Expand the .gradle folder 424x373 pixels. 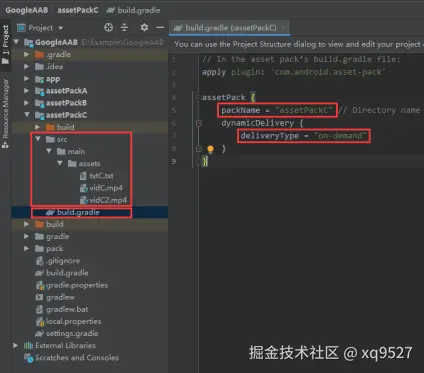click(x=27, y=54)
